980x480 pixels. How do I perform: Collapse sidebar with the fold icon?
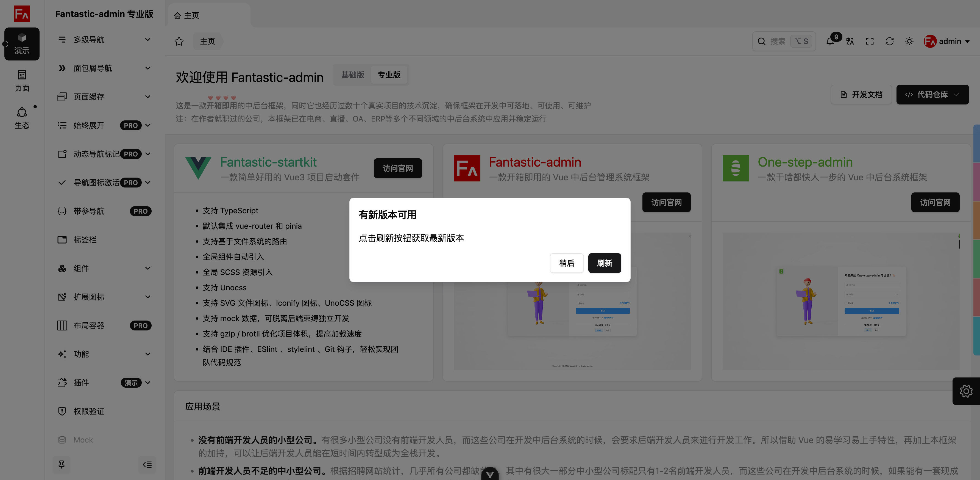click(147, 464)
